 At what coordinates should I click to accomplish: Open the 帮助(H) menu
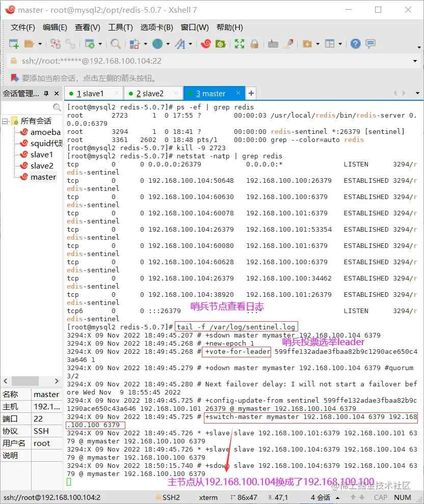pyautogui.click(x=230, y=27)
